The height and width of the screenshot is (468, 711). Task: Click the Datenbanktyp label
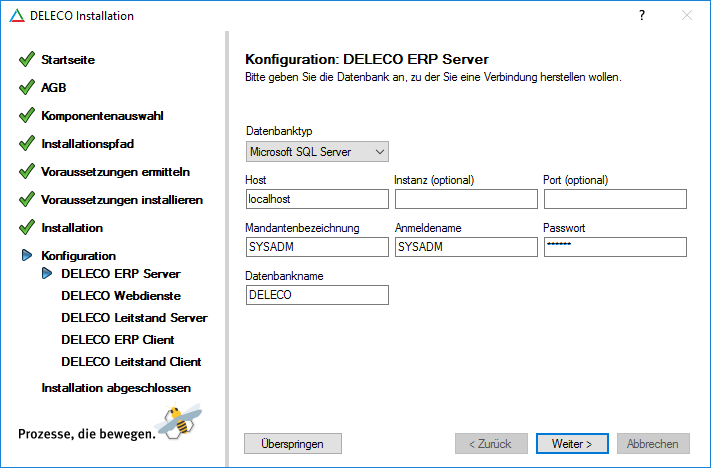(279, 131)
